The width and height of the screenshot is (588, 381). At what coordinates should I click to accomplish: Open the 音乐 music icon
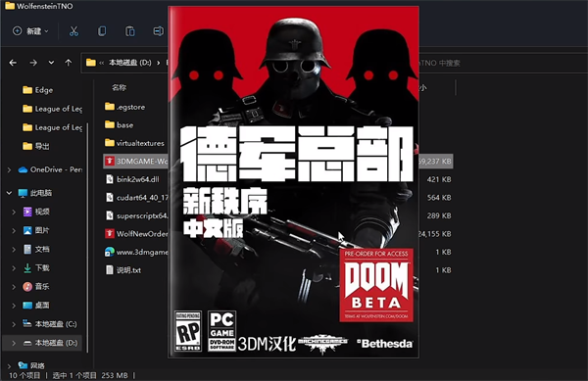27,287
